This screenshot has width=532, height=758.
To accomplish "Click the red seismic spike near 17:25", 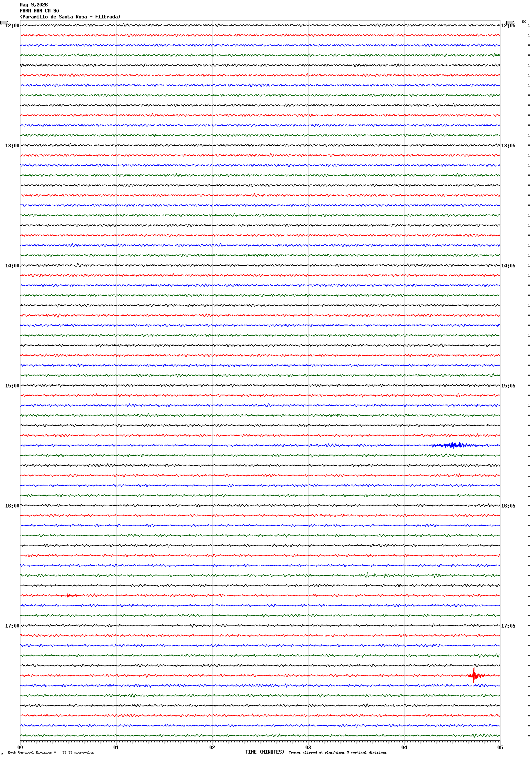I will [474, 675].
